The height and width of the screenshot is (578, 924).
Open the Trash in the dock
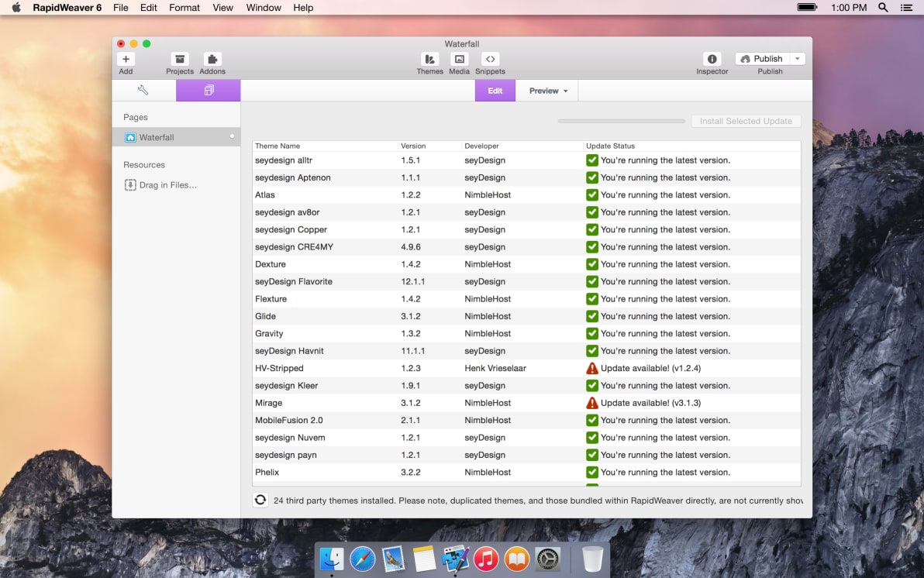[x=592, y=559]
